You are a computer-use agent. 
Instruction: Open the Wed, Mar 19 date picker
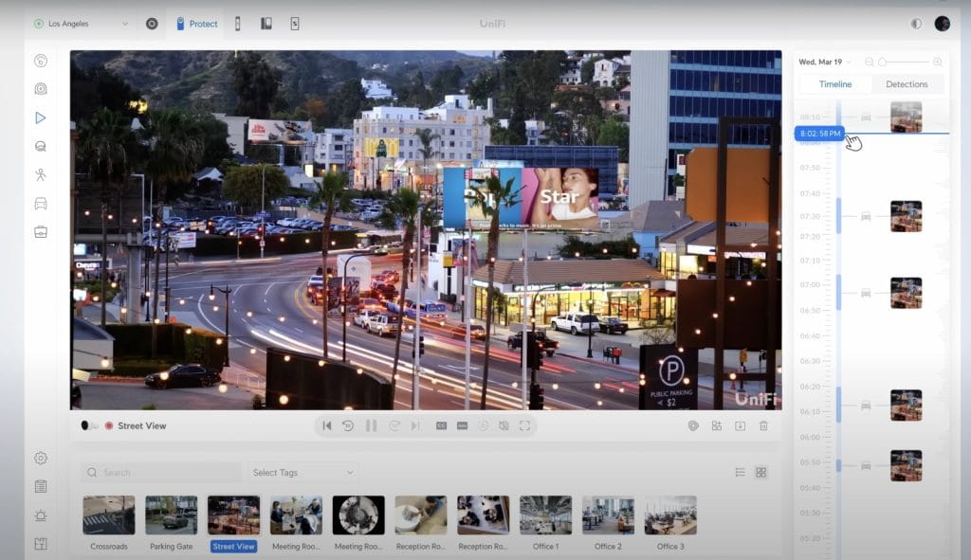[x=823, y=61]
